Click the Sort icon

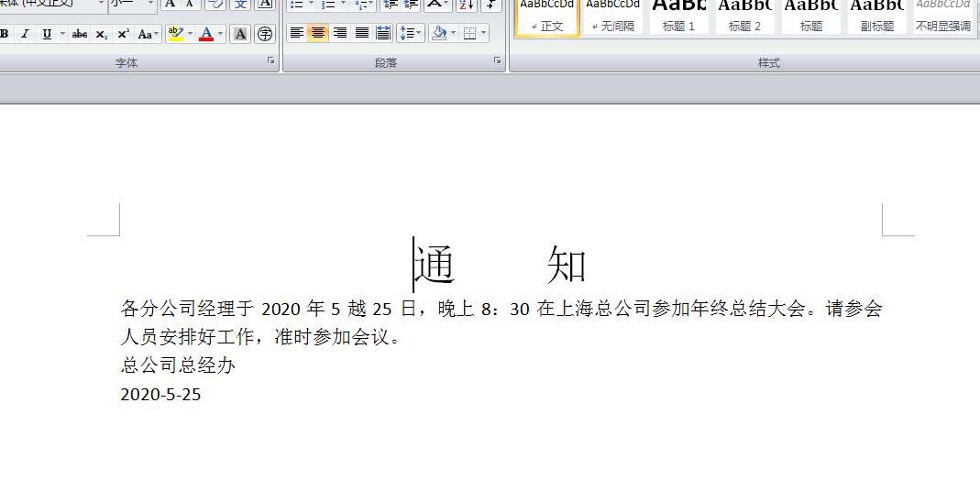[467, 4]
